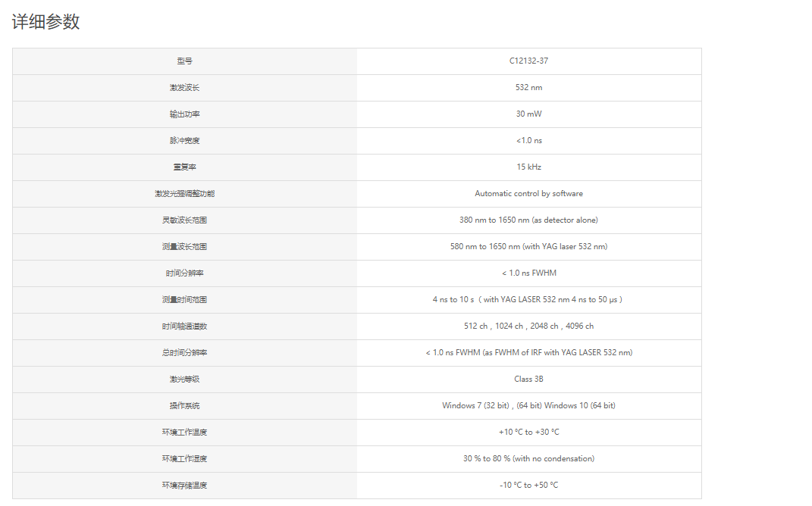The image size is (812, 506).
Task: Click 'Automatic control by software' text
Action: (528, 193)
